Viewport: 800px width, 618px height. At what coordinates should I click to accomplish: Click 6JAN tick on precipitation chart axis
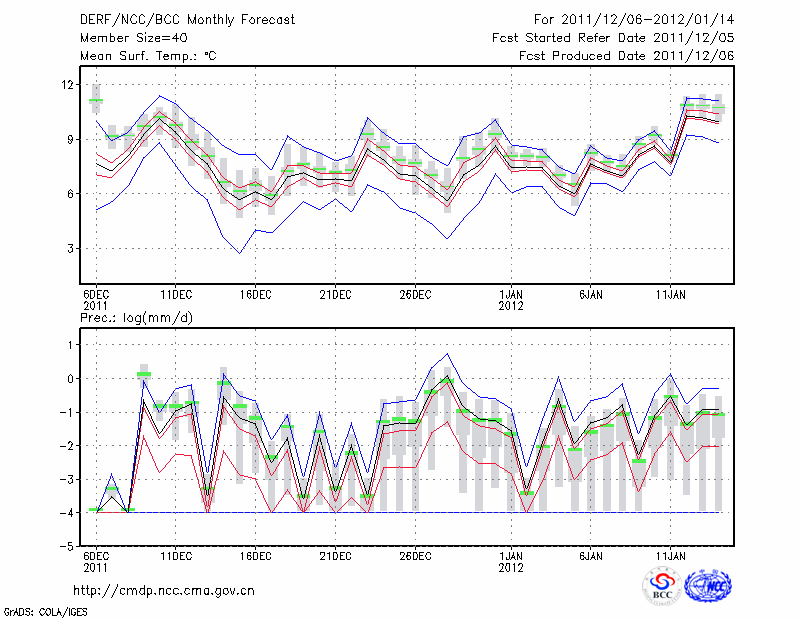point(591,555)
